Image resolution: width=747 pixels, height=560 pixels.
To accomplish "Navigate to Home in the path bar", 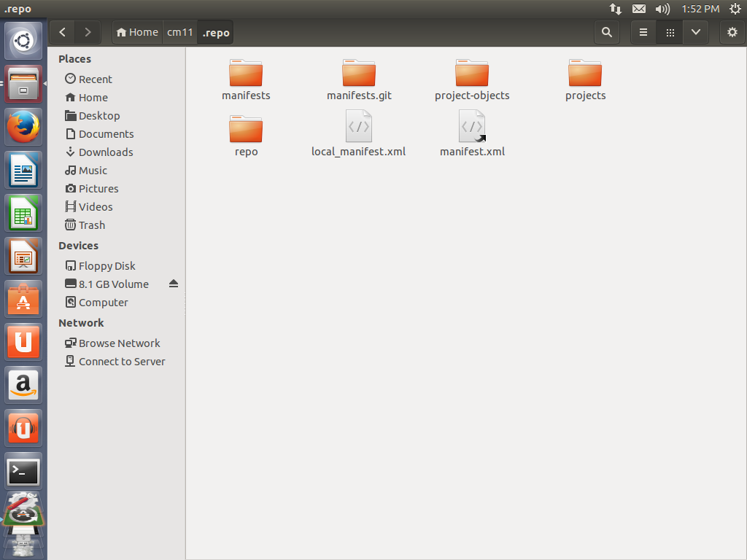I will click(137, 32).
